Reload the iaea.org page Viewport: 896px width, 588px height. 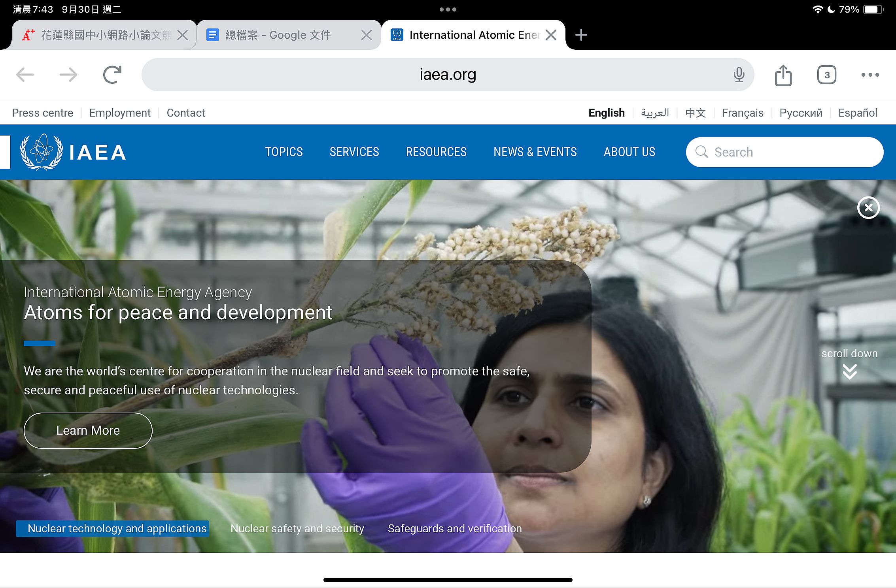point(112,75)
